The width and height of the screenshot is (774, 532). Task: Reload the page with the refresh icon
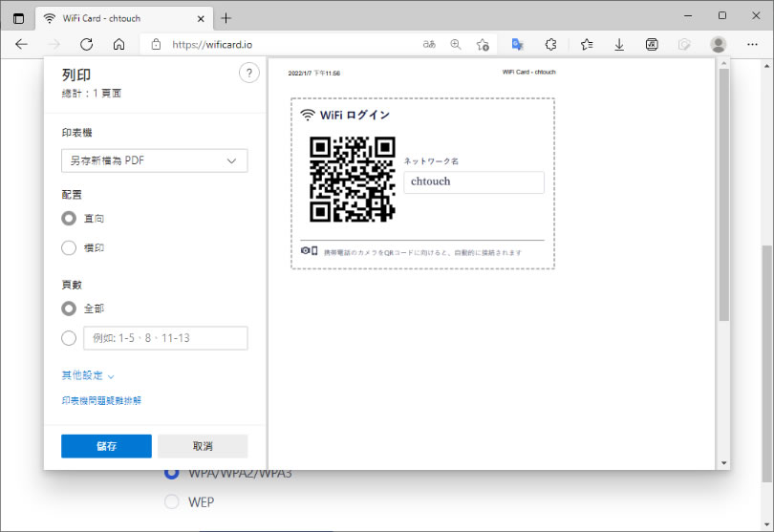[86, 45]
